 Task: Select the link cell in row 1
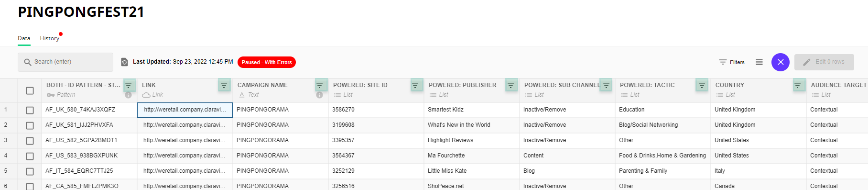(185, 110)
